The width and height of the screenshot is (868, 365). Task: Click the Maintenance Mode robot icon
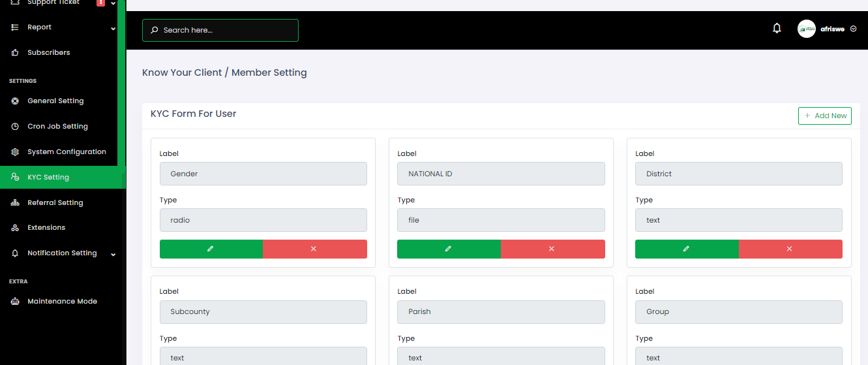[x=15, y=301]
